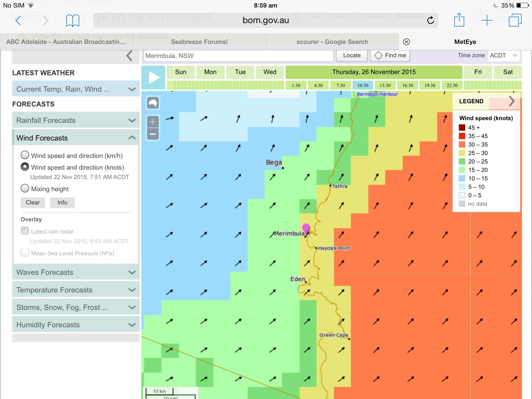This screenshot has height=399, width=532.
Task: Play the forecast animation
Action: 154,78
